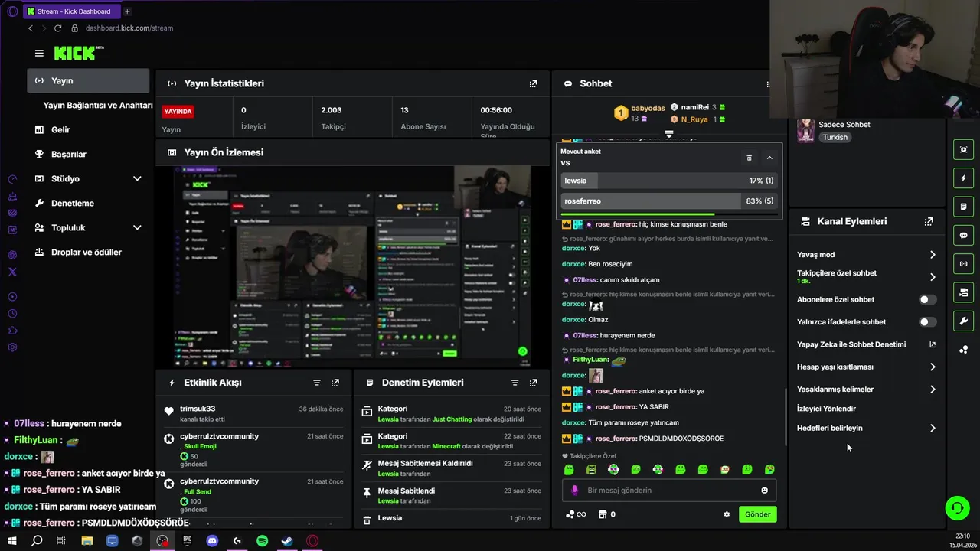Open the Windows Start menu
980x551 pixels.
click(x=12, y=541)
